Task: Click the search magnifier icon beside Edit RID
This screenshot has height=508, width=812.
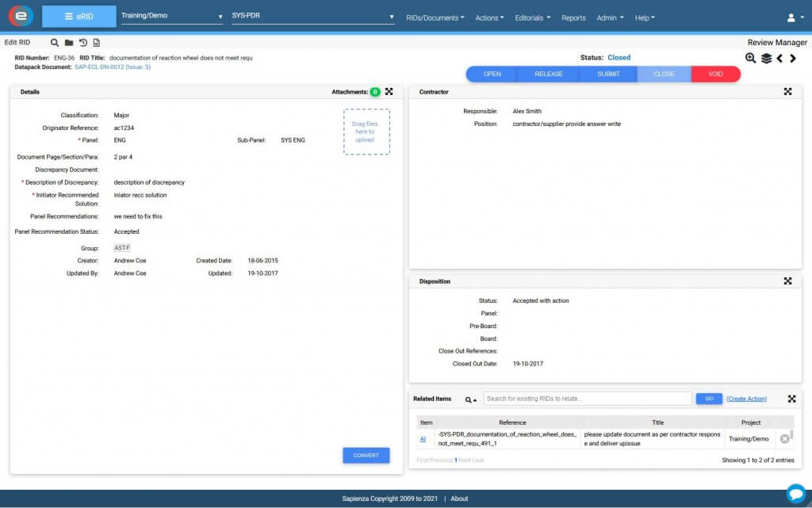Action: (55, 43)
